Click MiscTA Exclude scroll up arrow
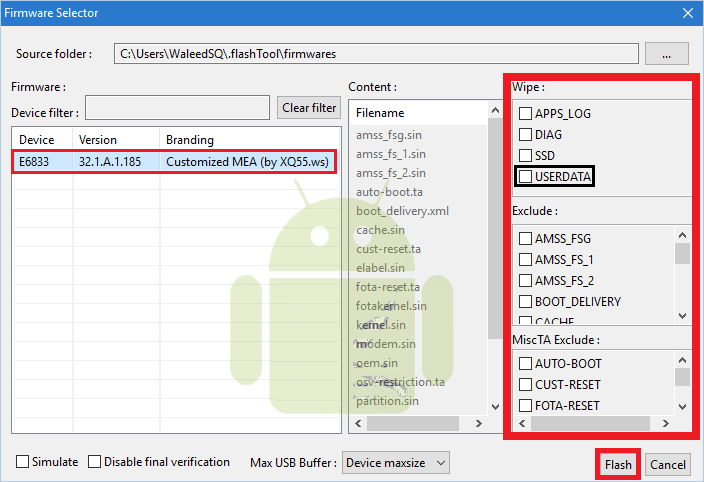This screenshot has width=704, height=482. pos(682,360)
